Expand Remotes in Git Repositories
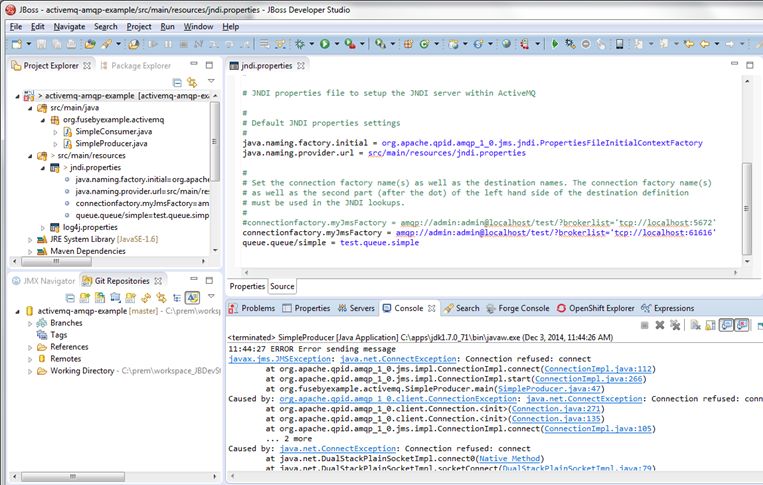The image size is (763, 485). tap(30, 359)
